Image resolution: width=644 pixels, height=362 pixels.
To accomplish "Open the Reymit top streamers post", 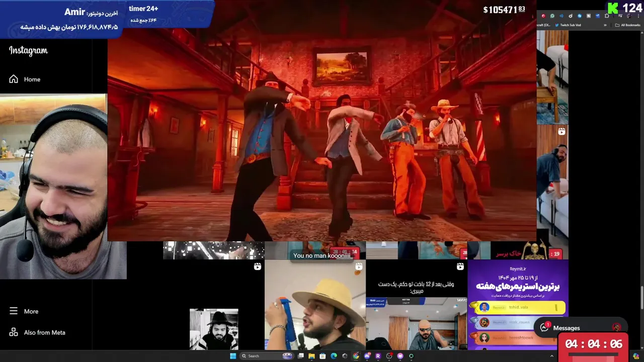I will (518, 305).
